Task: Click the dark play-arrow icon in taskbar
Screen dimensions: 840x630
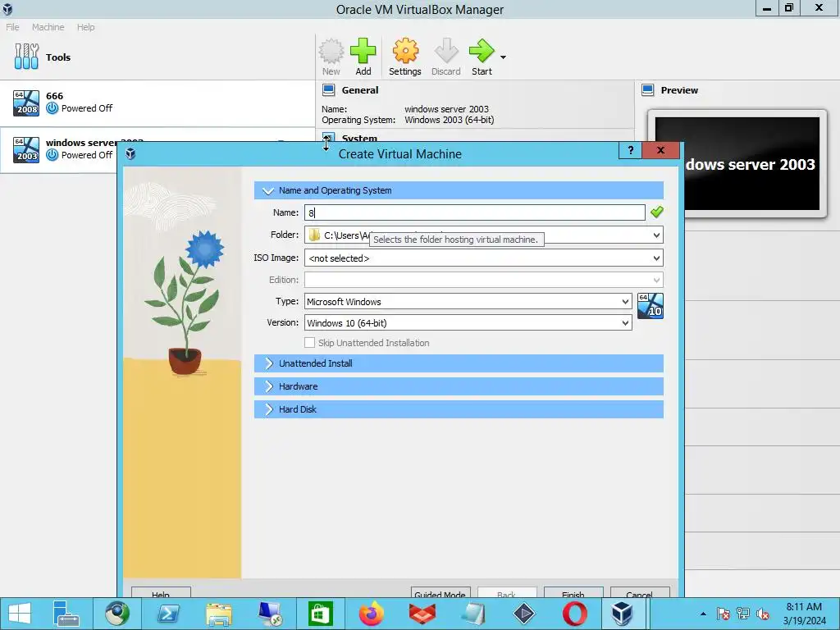Action: tap(523, 614)
